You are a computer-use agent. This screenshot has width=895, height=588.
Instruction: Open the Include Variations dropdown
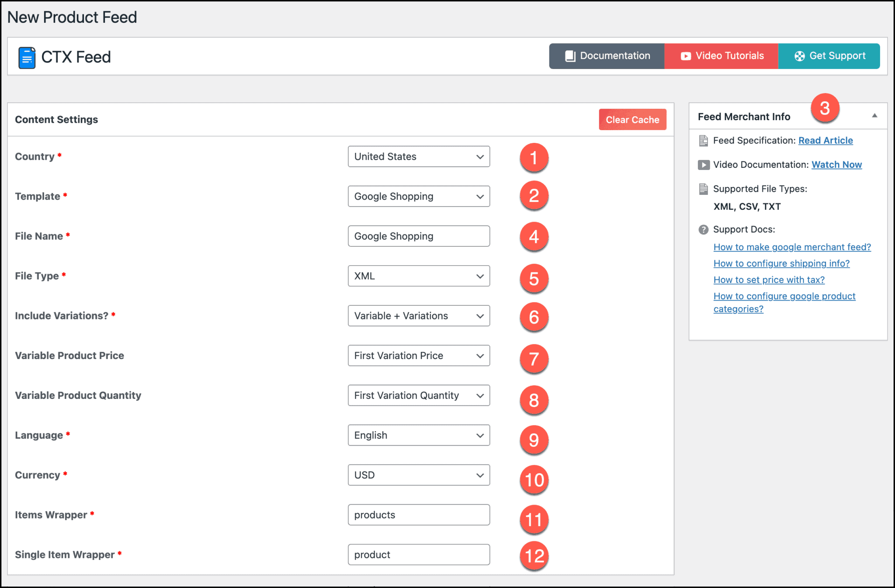(x=418, y=315)
